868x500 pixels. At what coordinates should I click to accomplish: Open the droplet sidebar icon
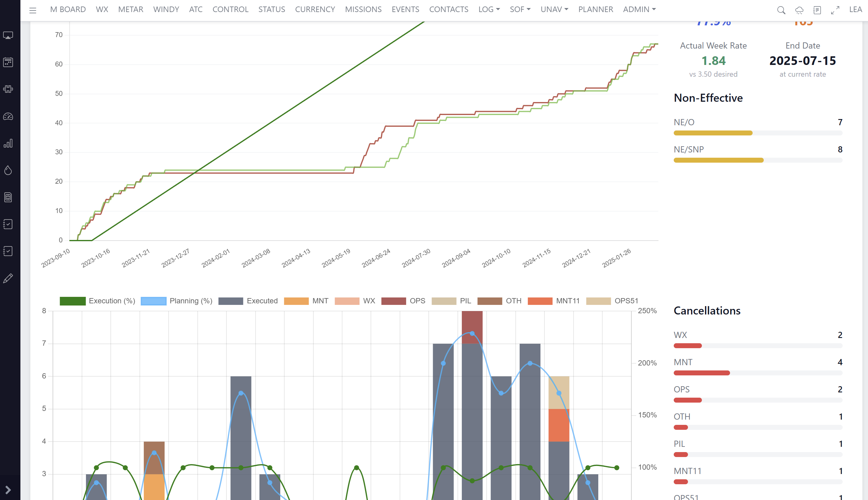point(8,170)
